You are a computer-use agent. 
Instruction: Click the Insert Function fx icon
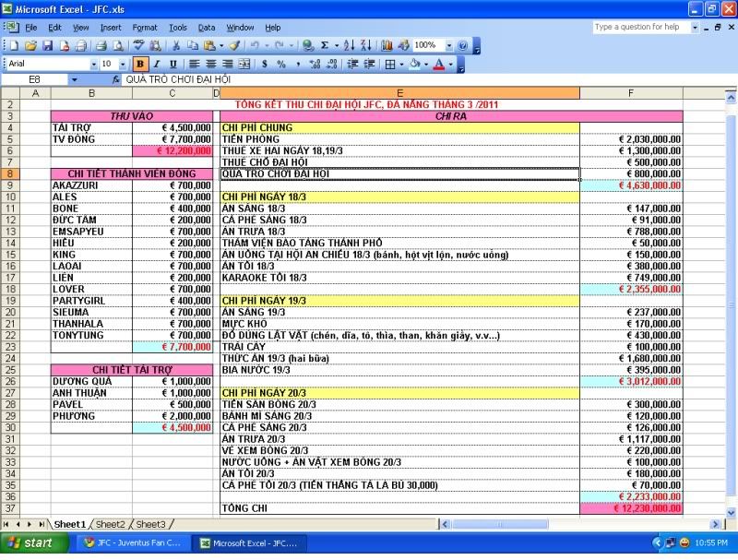pos(115,80)
